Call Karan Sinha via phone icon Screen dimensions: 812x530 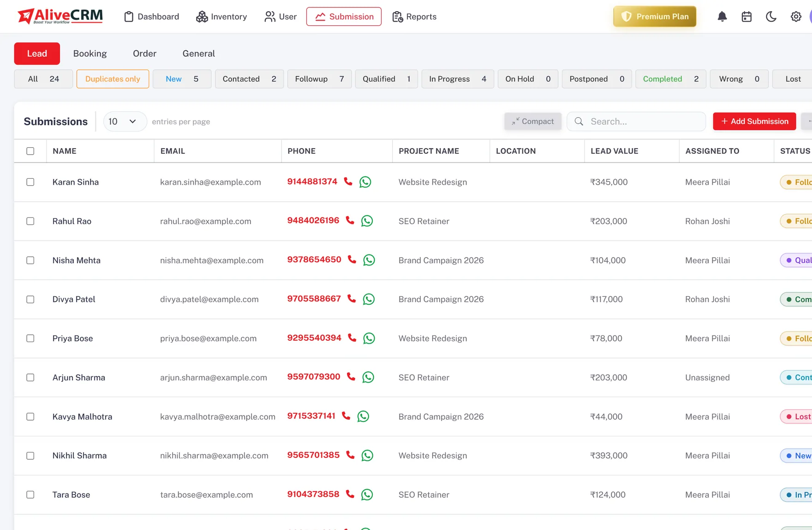click(348, 181)
